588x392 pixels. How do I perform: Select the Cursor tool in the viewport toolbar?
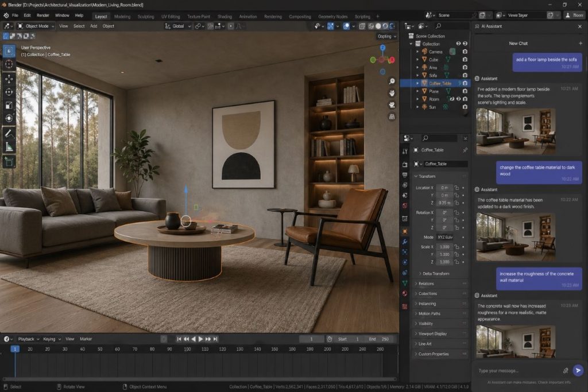pos(9,64)
